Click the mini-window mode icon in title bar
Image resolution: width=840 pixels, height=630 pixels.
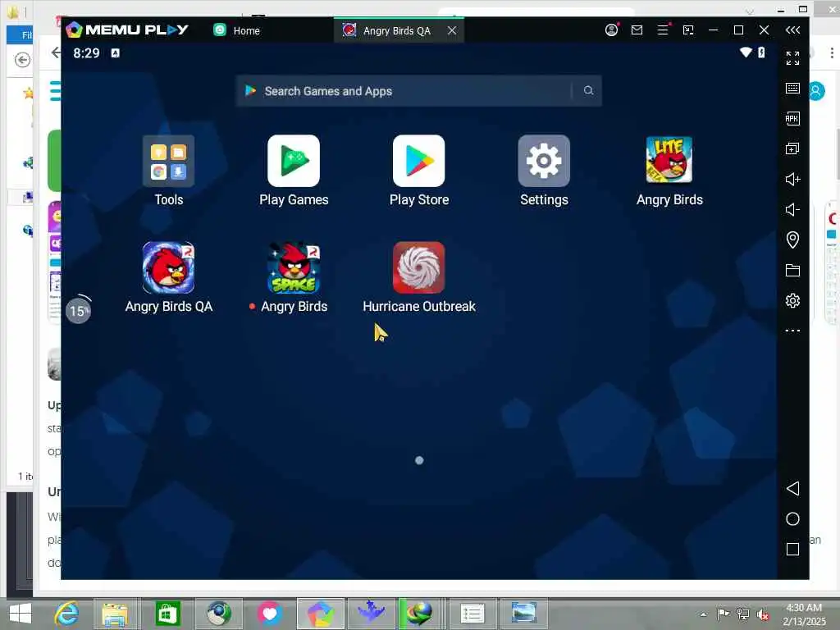[x=688, y=30]
